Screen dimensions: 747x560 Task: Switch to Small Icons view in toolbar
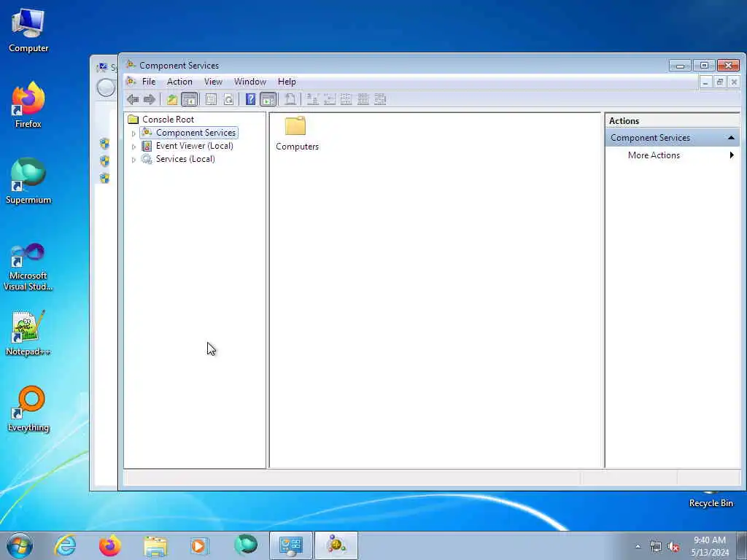[x=329, y=99]
